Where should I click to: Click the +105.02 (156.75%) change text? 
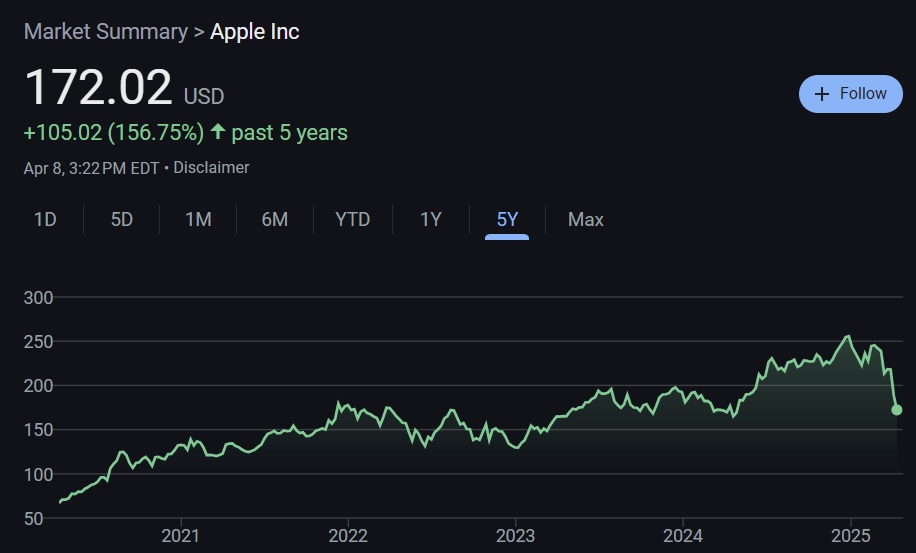114,132
